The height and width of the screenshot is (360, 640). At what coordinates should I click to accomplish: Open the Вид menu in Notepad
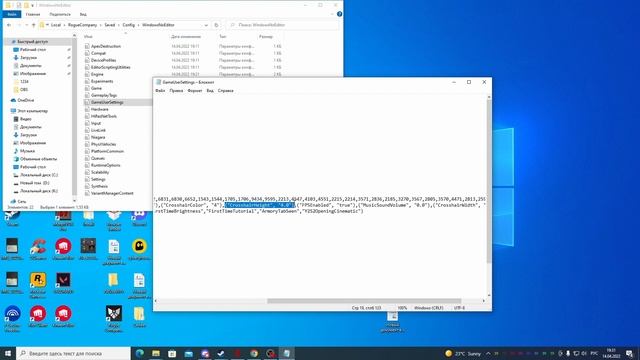coord(210,91)
